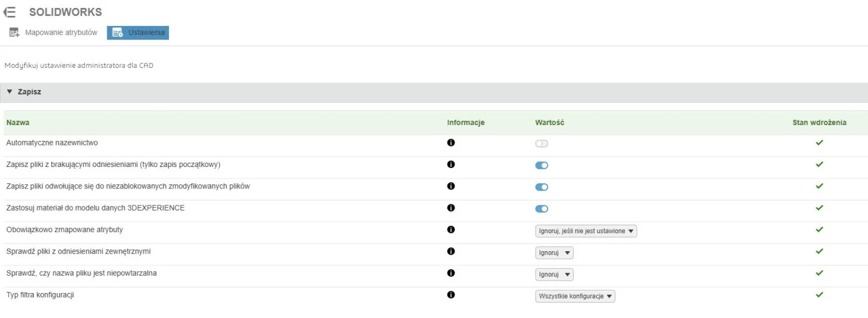Switch to Mapowanie atrybutów tab
The width and height of the screenshot is (868, 318).
54,33
